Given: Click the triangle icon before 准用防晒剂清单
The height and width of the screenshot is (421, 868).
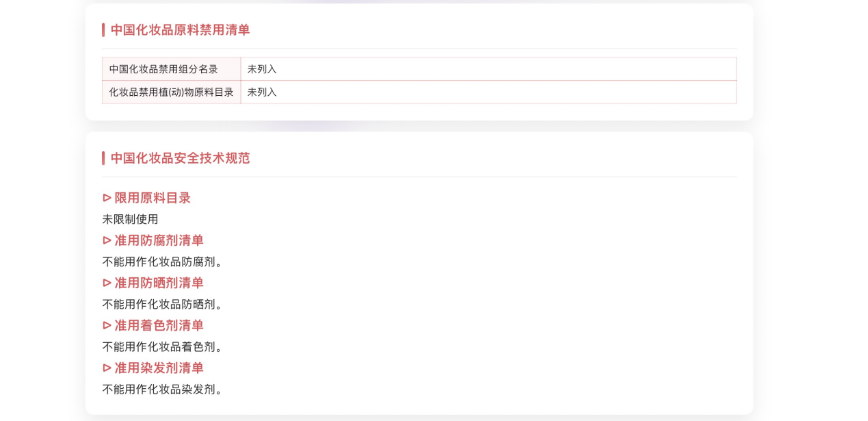Looking at the screenshot, I should (107, 283).
